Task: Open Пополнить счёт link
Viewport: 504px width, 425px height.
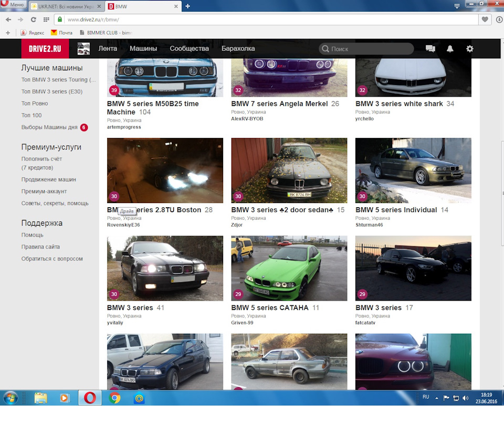Action: [42, 163]
